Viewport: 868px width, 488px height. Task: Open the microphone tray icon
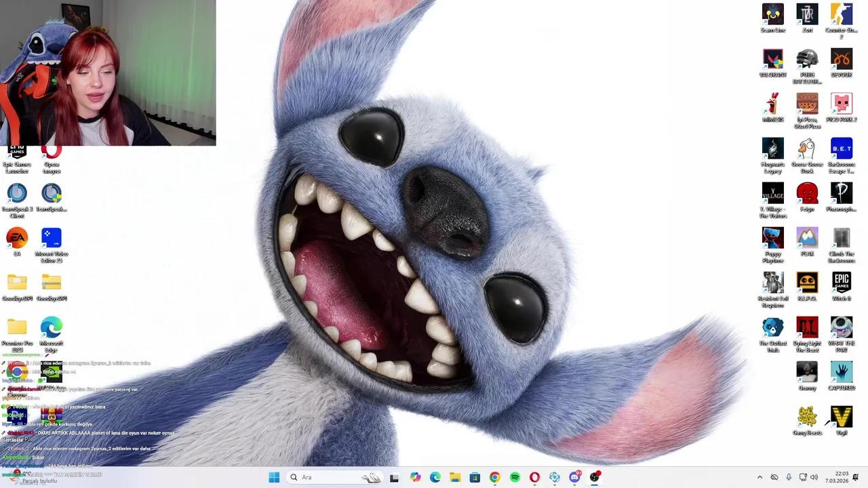788,477
